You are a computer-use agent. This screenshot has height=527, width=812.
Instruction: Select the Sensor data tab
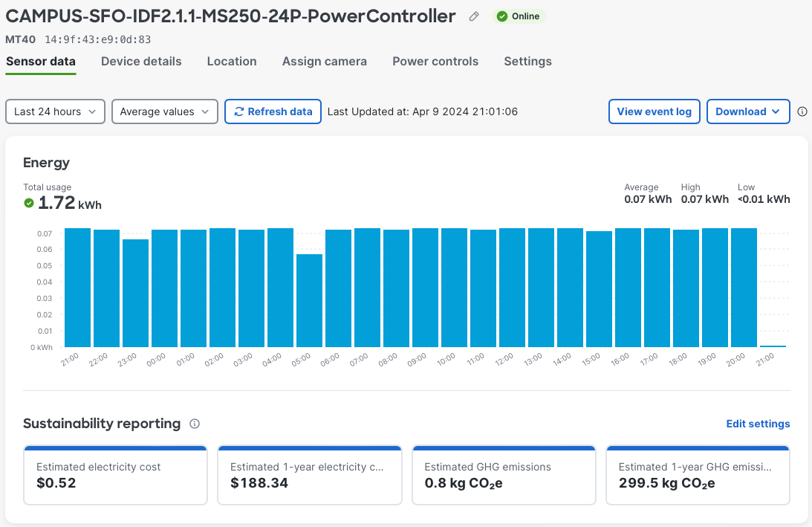(x=40, y=62)
